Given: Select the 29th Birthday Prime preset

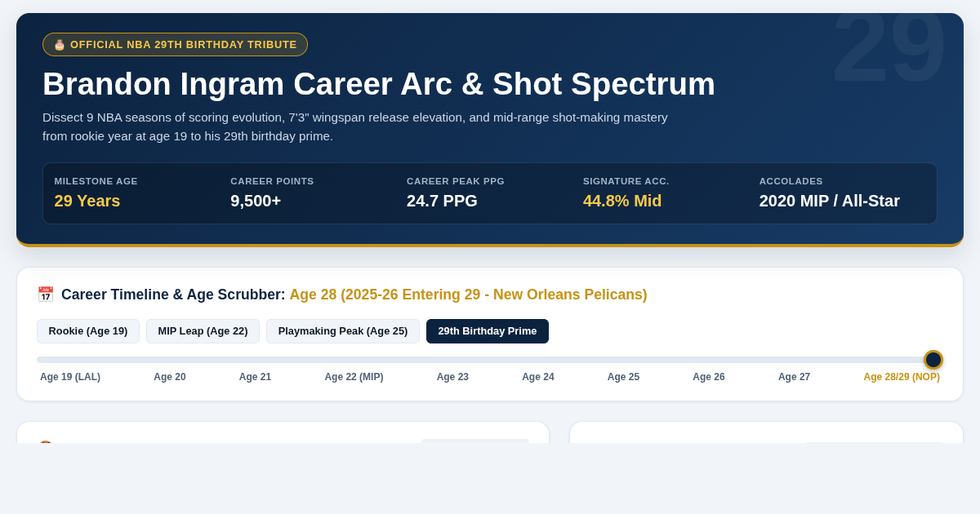Looking at the screenshot, I should pyautogui.click(x=488, y=331).
